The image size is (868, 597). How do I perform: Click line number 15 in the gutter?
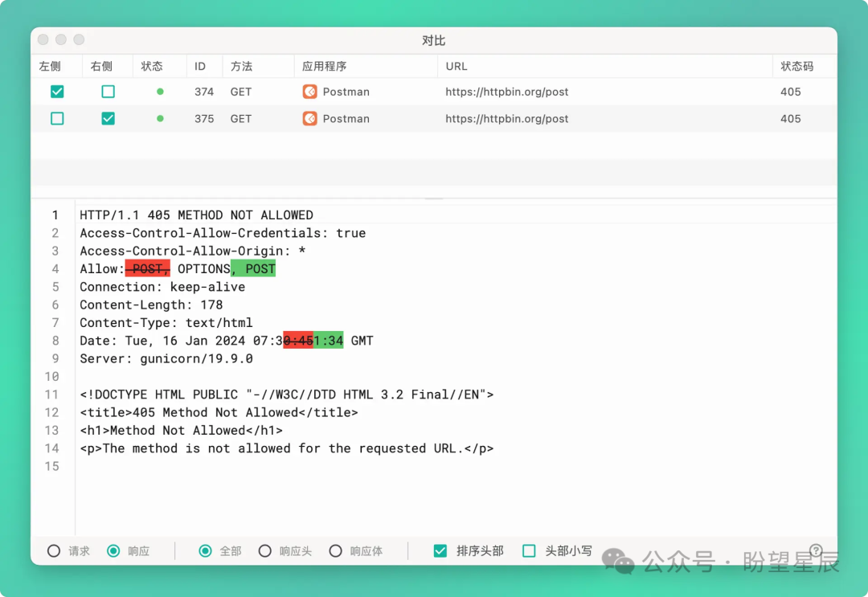pos(52,466)
